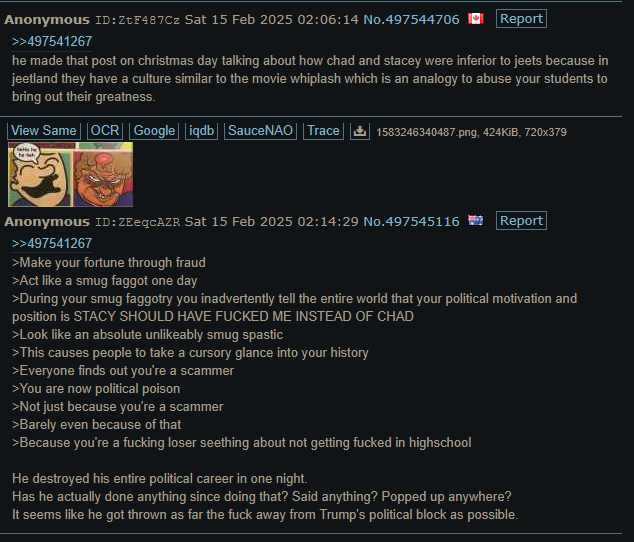Click the Trace button
The width and height of the screenshot is (634, 542).
[x=323, y=131]
